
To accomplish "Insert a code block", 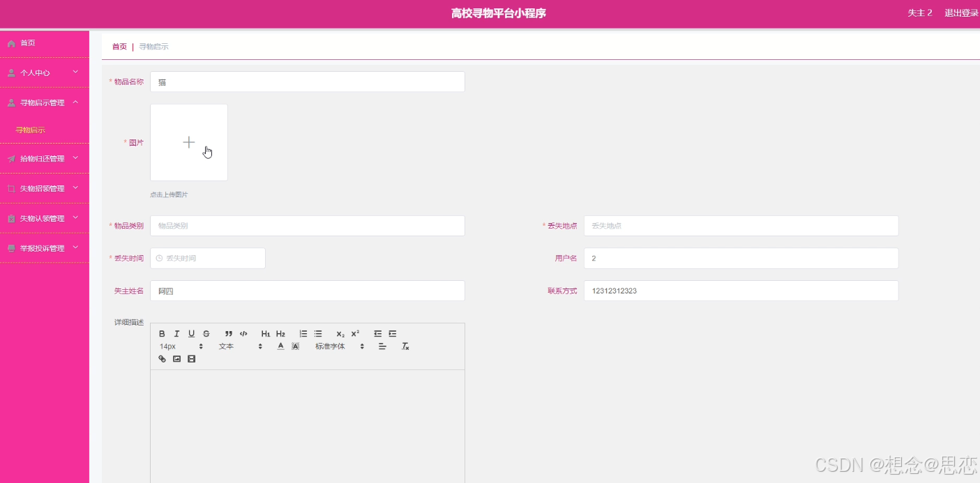I will click(243, 334).
